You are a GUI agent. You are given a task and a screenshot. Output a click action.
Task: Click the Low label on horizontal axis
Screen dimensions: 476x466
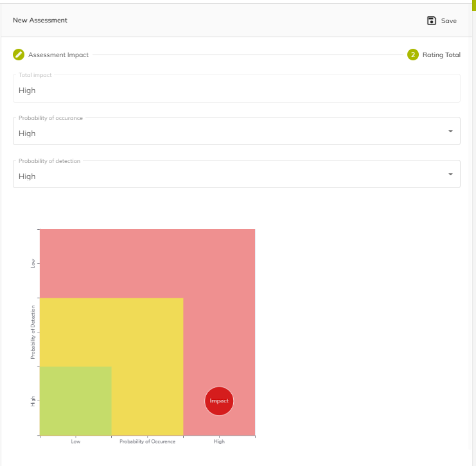click(76, 442)
